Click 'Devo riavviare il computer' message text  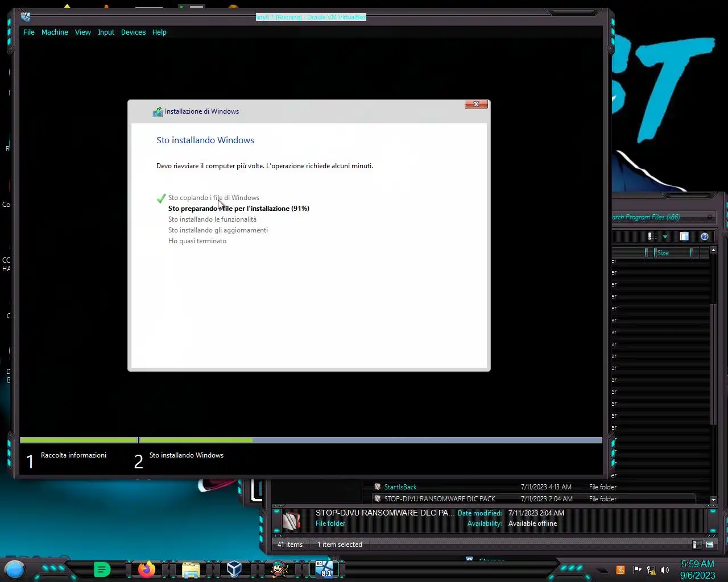pyautogui.click(x=264, y=166)
